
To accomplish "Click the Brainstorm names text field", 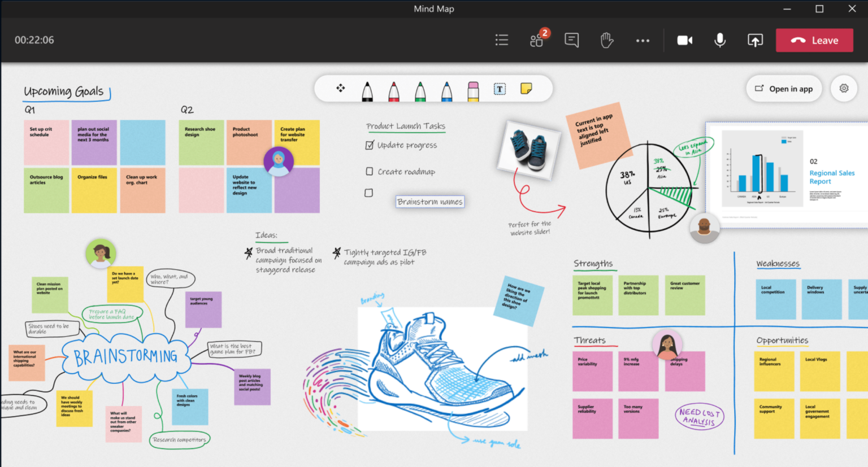I will [429, 202].
